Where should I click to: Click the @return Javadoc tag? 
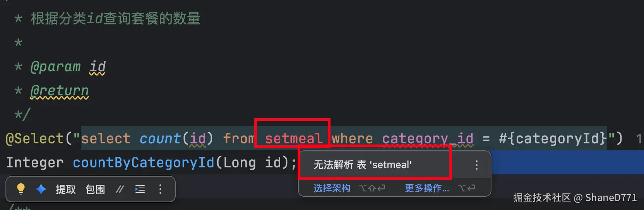[x=60, y=91]
